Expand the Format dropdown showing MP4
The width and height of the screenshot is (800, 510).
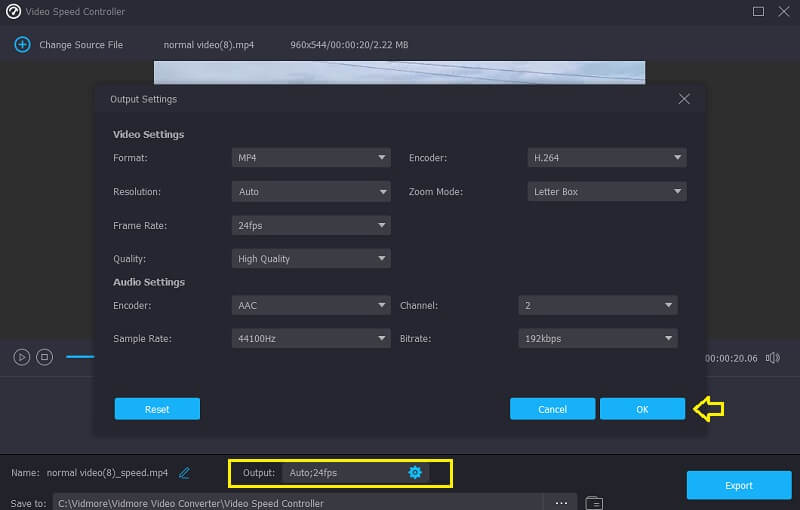pos(310,158)
